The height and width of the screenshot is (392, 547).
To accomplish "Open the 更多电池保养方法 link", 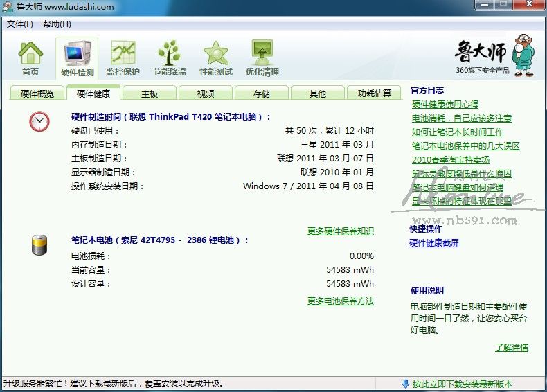I will pyautogui.click(x=340, y=301).
